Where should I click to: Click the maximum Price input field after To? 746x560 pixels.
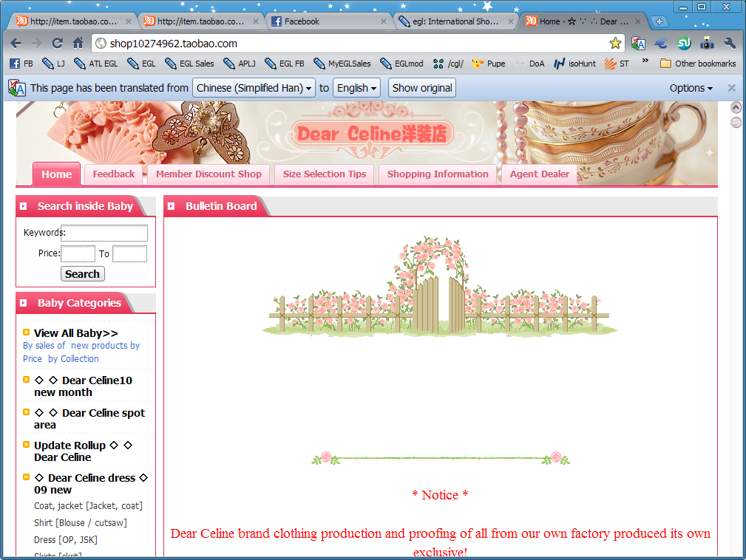[130, 254]
